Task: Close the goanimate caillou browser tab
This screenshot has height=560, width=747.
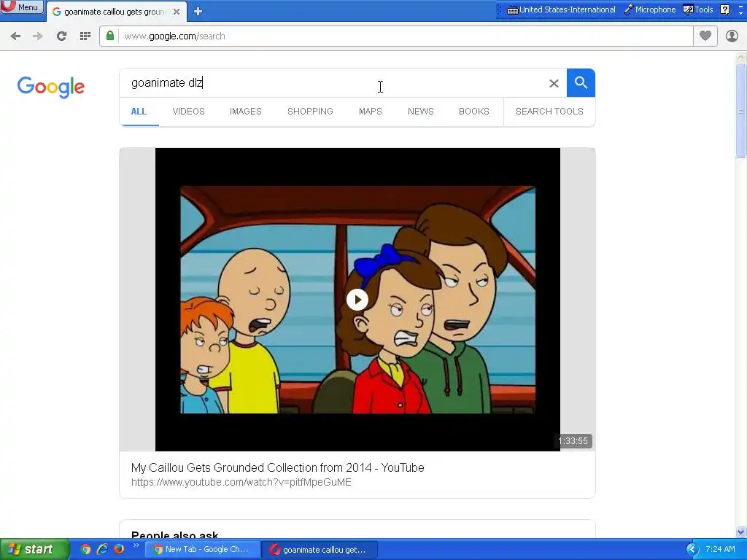Action: [177, 12]
